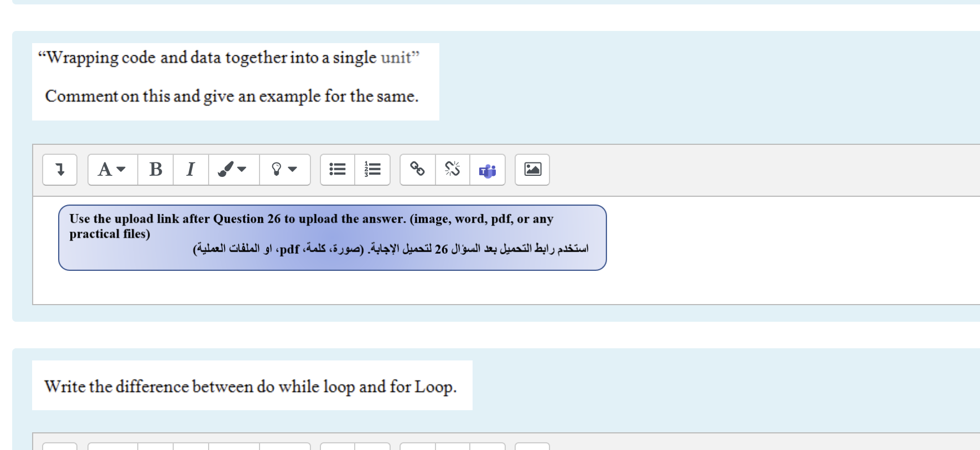Insert an image using the picture icon
This screenshot has height=450, width=980.
pos(532,170)
